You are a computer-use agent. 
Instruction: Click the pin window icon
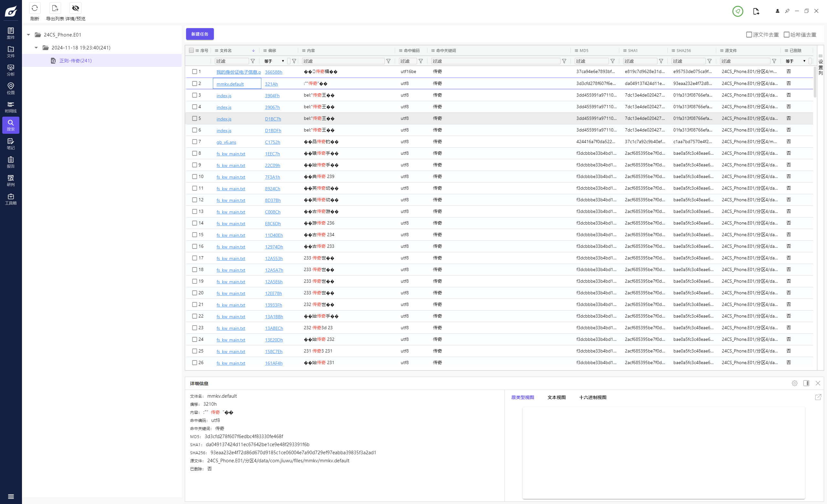(x=787, y=11)
